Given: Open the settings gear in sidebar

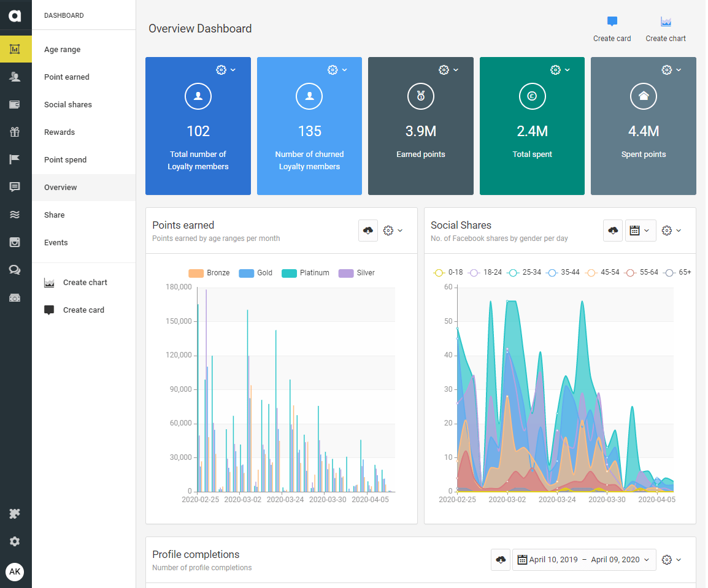Looking at the screenshot, I should pyautogui.click(x=15, y=541).
